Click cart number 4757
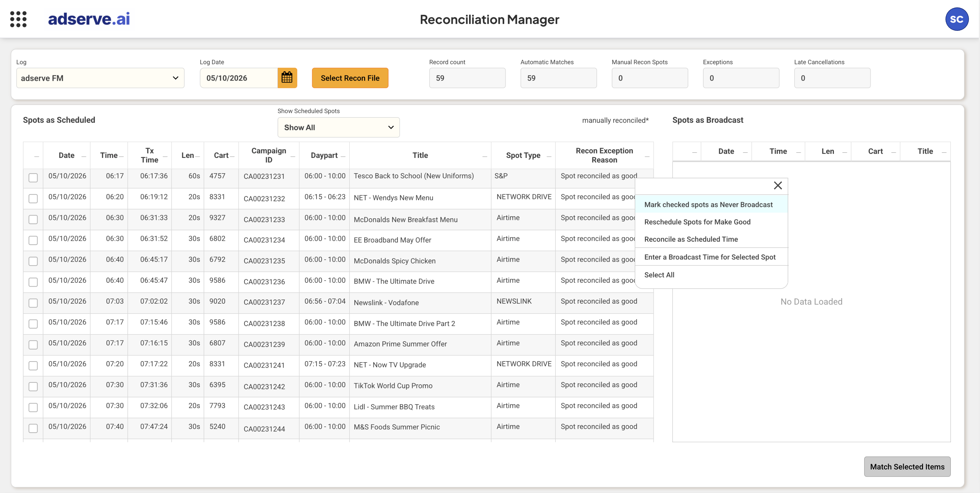 [x=217, y=176]
